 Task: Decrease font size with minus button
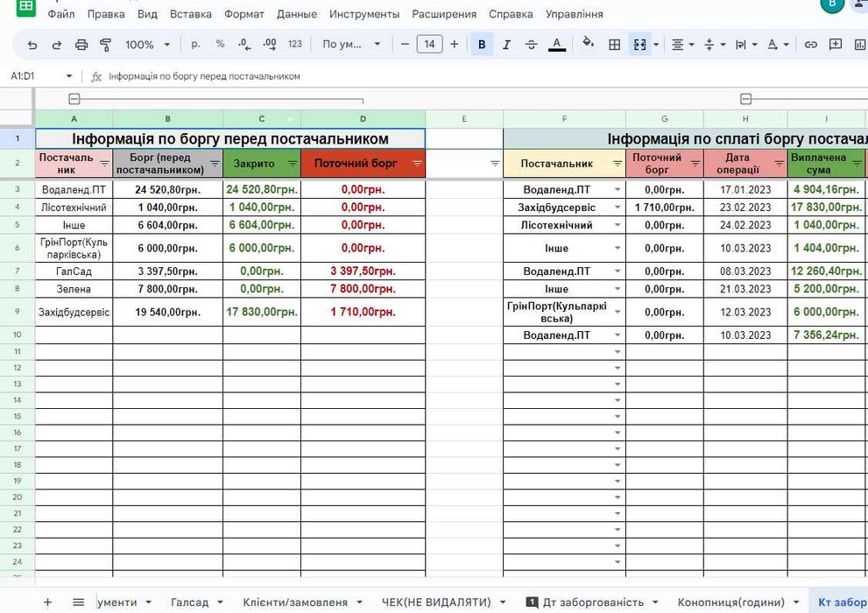405,45
